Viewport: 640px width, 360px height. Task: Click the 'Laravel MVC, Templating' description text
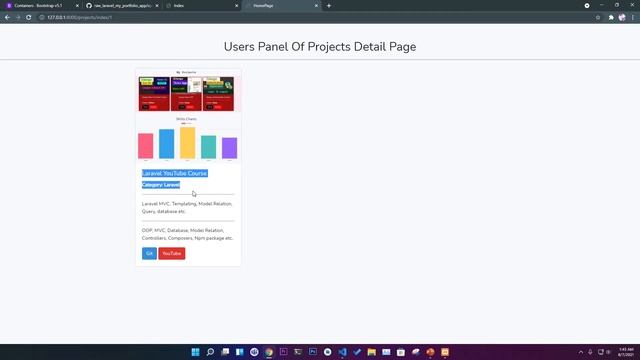(x=187, y=207)
